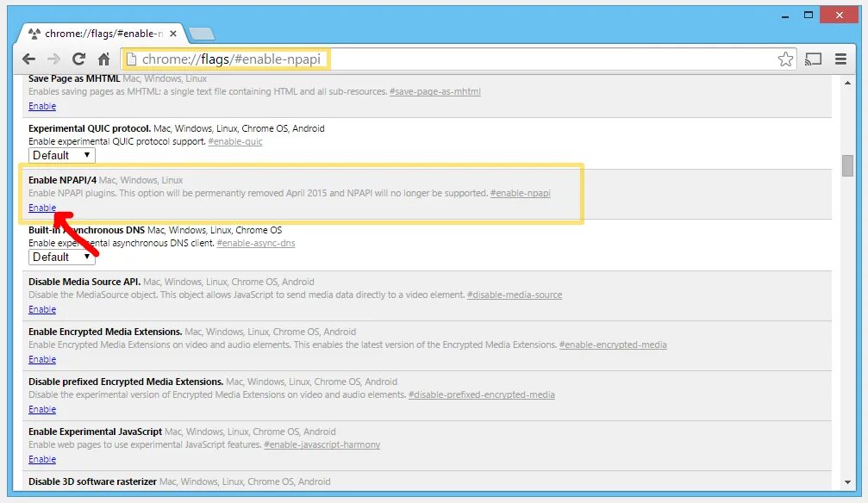868x503 pixels.
Task: Maximize the Chrome window
Action: pos(809,15)
